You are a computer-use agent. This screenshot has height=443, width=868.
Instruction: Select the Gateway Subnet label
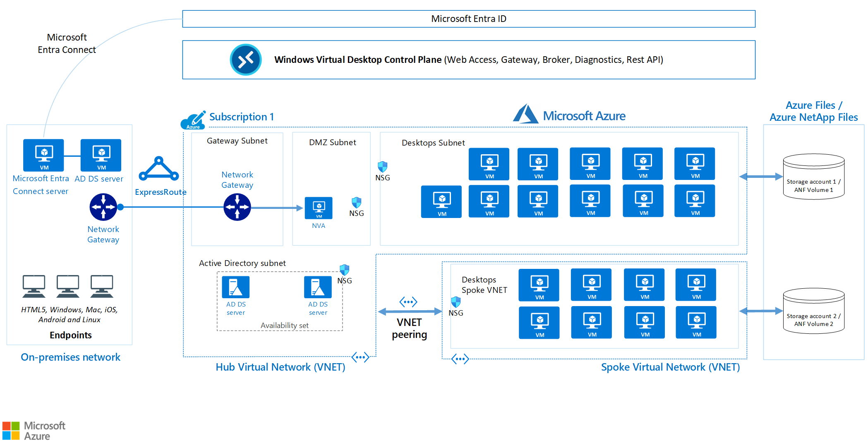pos(237,141)
